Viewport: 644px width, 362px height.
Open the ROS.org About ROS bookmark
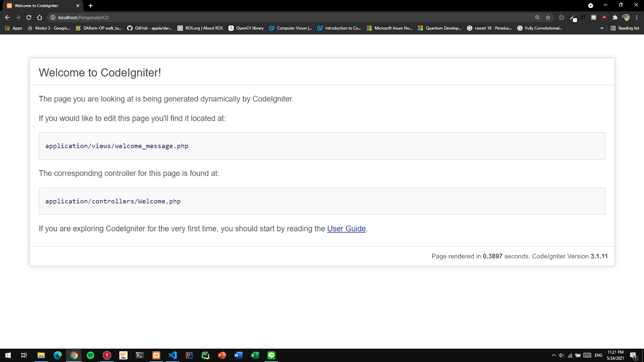(200, 28)
